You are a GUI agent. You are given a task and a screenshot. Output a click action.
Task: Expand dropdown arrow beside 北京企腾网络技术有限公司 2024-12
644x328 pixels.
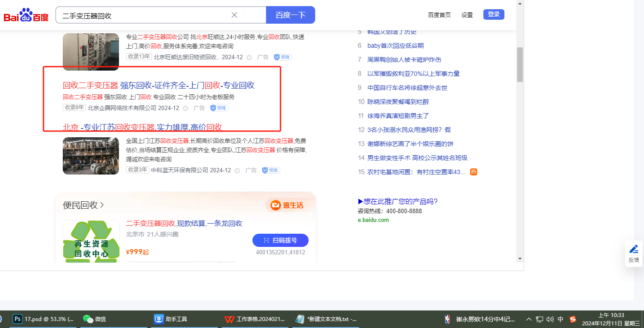pyautogui.click(x=185, y=108)
